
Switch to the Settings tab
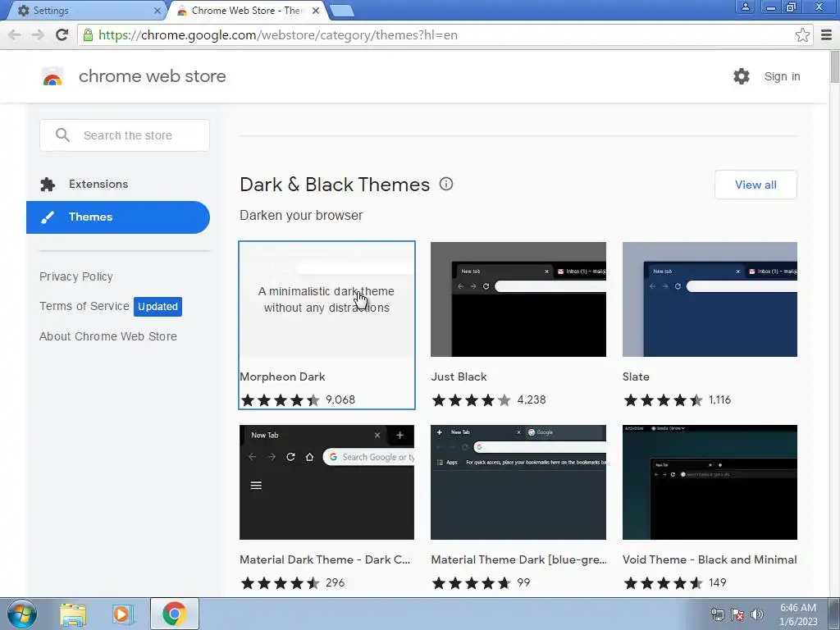point(85,10)
